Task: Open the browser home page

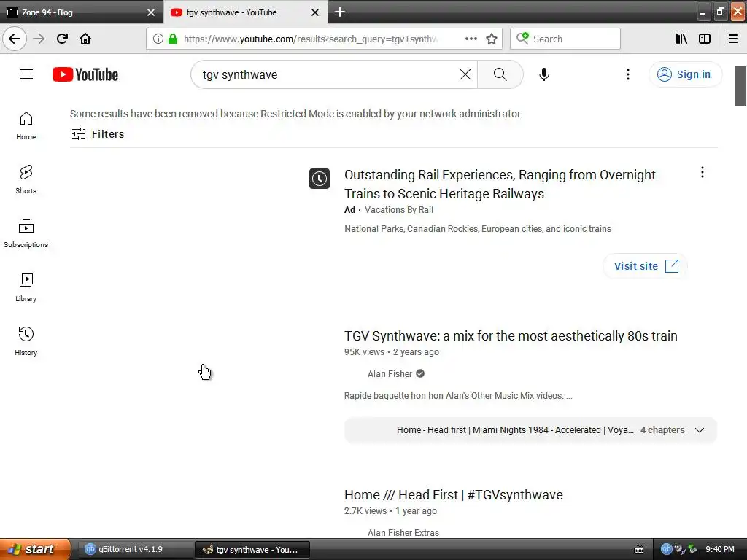Action: (85, 39)
